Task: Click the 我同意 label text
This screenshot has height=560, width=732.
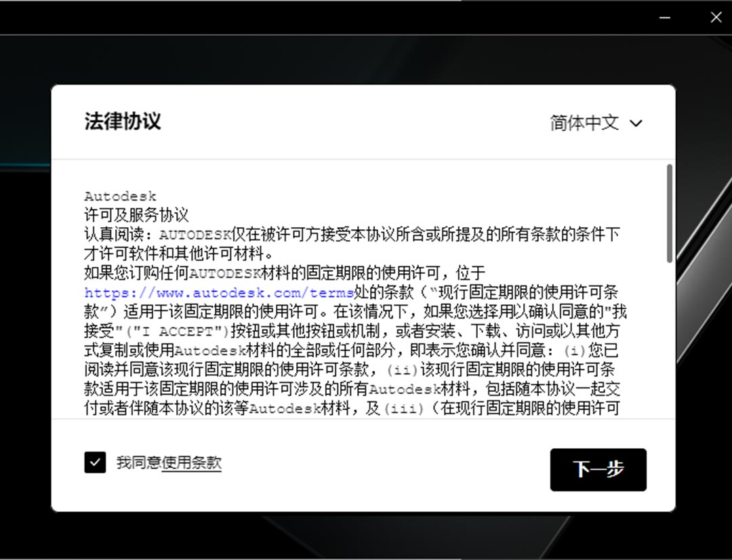Action: 138,463
